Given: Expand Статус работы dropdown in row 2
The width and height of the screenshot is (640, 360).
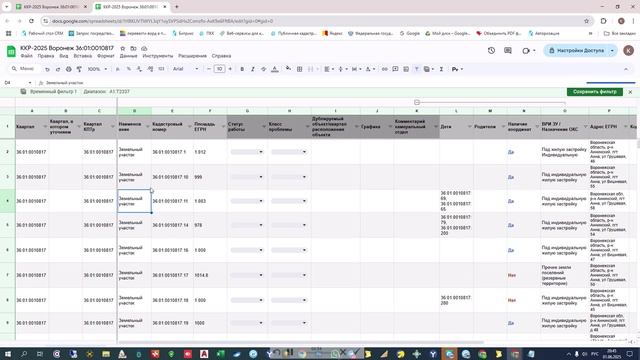Looking at the screenshot, I should (261, 152).
